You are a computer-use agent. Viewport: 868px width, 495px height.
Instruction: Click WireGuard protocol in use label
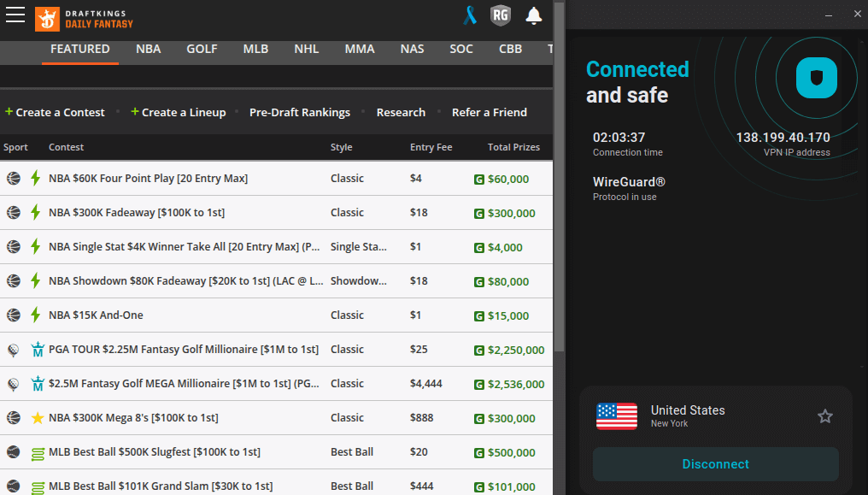629,188
